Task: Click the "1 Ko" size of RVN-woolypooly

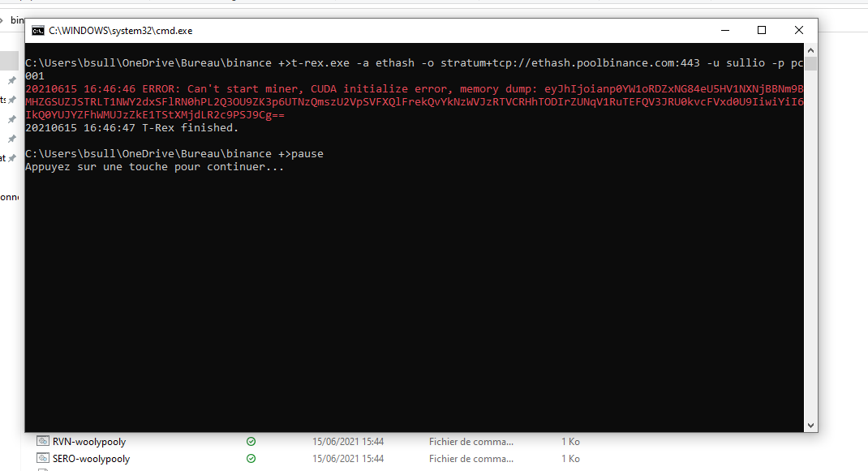Action: [570, 442]
